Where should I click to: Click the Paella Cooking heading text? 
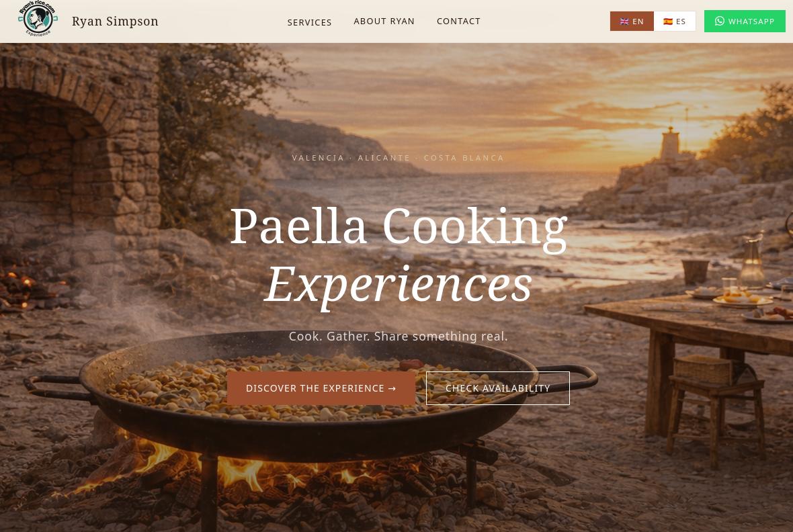coord(399,228)
